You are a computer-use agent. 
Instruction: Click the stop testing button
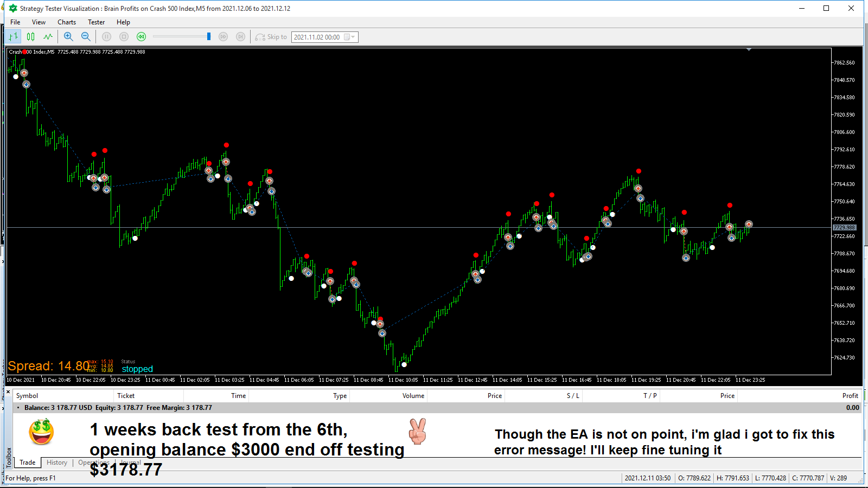124,36
